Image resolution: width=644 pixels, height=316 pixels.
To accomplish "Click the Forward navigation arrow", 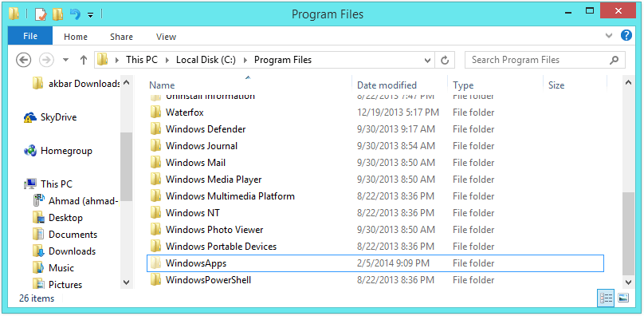I will pyautogui.click(x=46, y=60).
